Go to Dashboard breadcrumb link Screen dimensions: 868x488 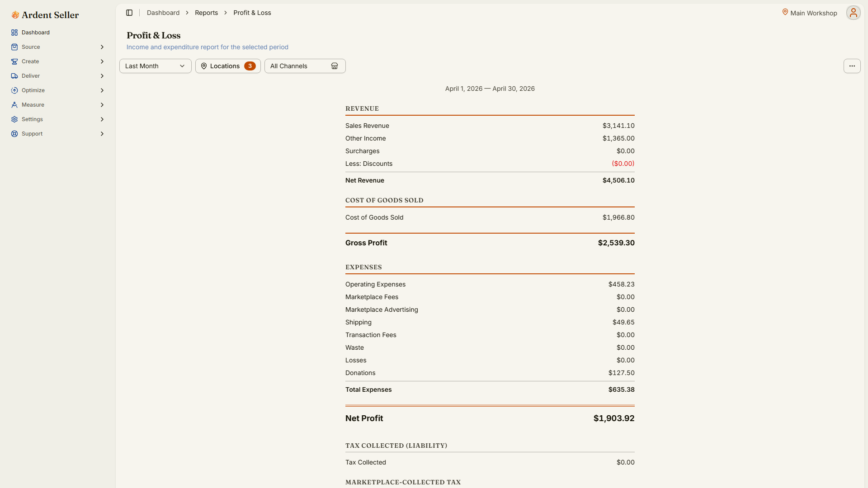163,13
